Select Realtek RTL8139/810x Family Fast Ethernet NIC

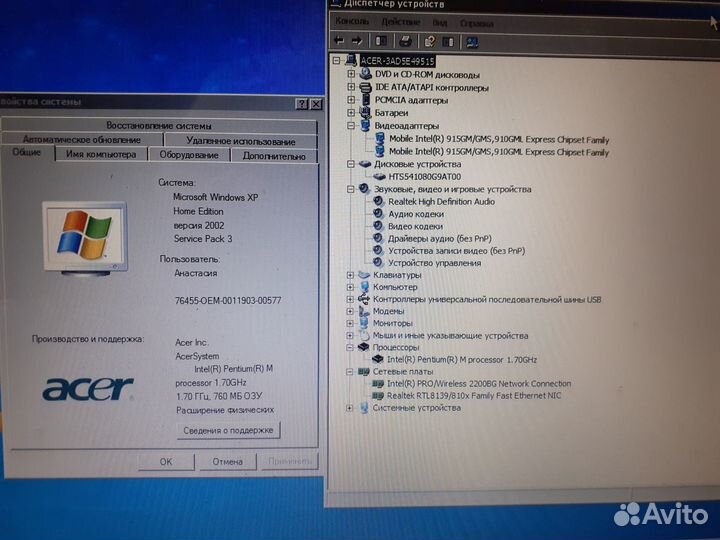[x=474, y=395]
